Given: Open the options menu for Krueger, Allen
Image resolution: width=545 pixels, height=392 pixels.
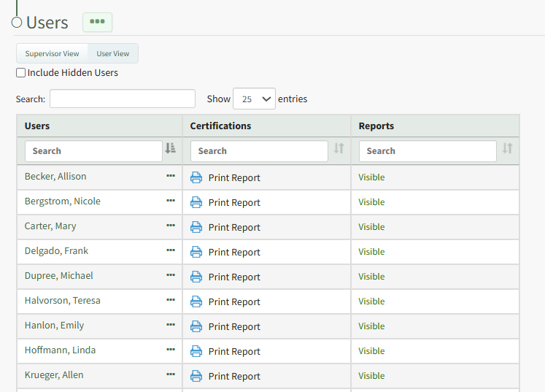Looking at the screenshot, I should (x=171, y=374).
